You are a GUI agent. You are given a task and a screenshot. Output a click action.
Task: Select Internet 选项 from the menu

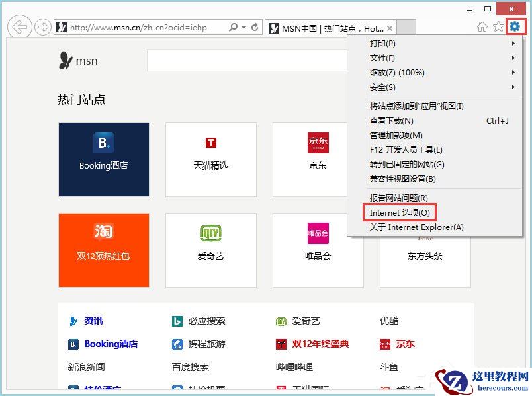click(399, 212)
